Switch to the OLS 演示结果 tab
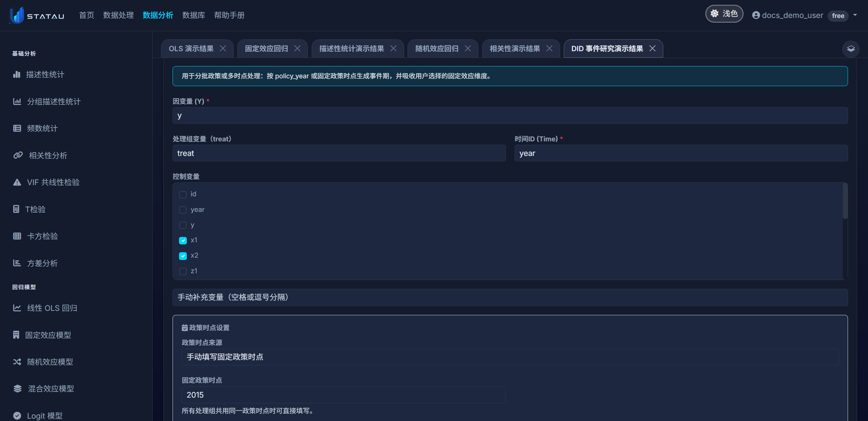 191,48
